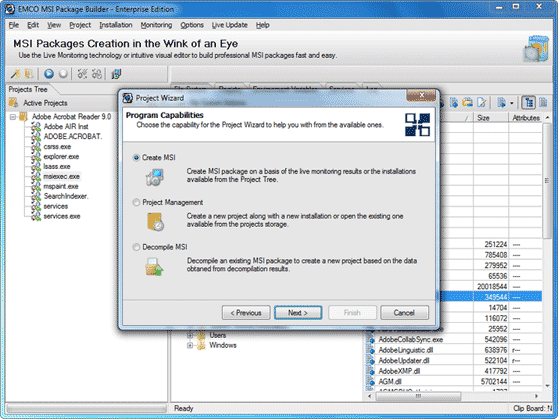Click the add file icon in file toolbar
The width and height of the screenshot is (558, 419).
point(454,103)
